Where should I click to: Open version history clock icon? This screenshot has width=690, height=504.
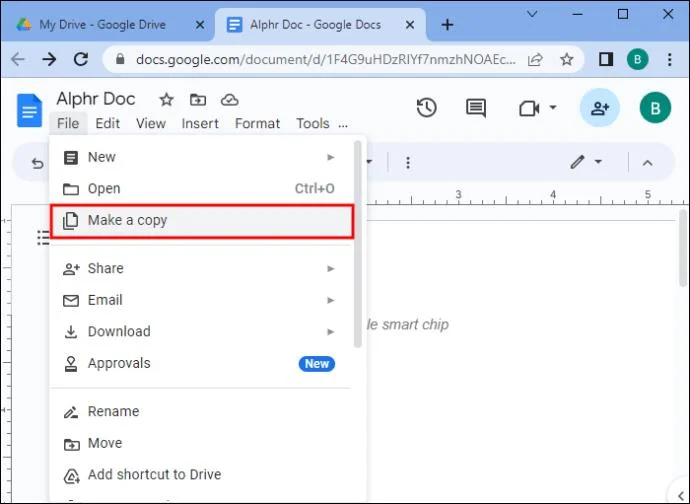pos(426,108)
